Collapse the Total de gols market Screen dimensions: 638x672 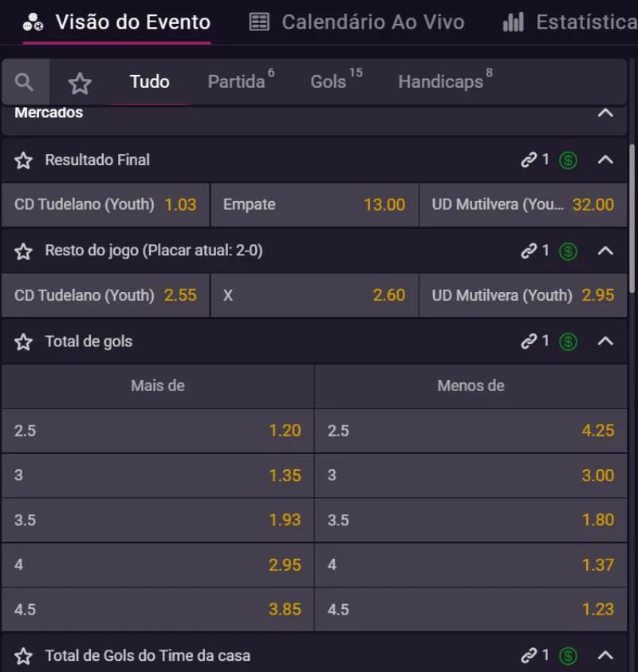(x=605, y=342)
